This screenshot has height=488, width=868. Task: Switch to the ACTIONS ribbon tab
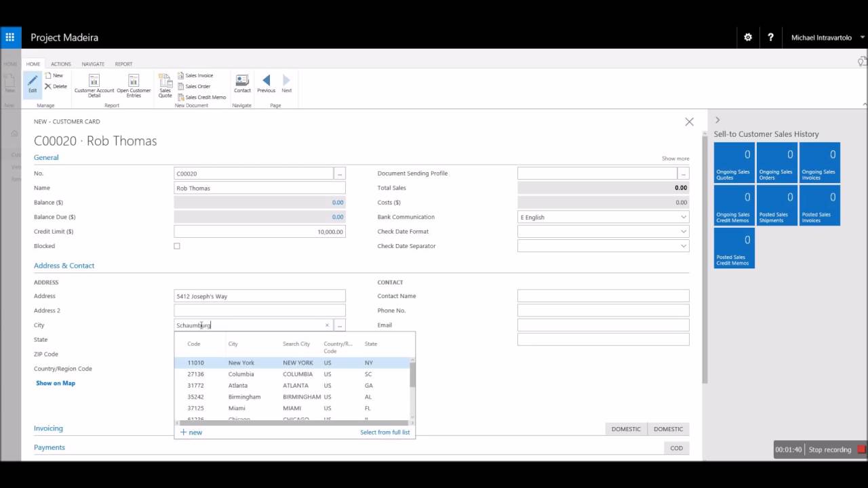tap(61, 64)
